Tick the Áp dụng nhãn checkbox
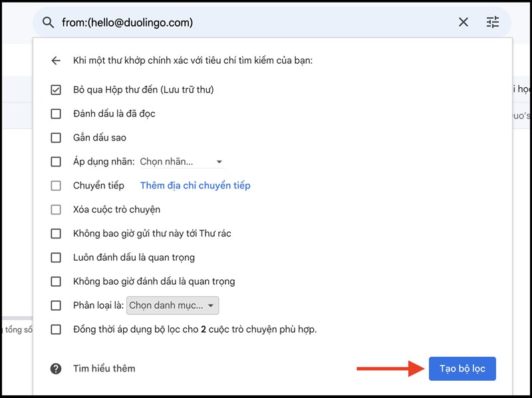This screenshot has width=532, height=398. pos(56,162)
